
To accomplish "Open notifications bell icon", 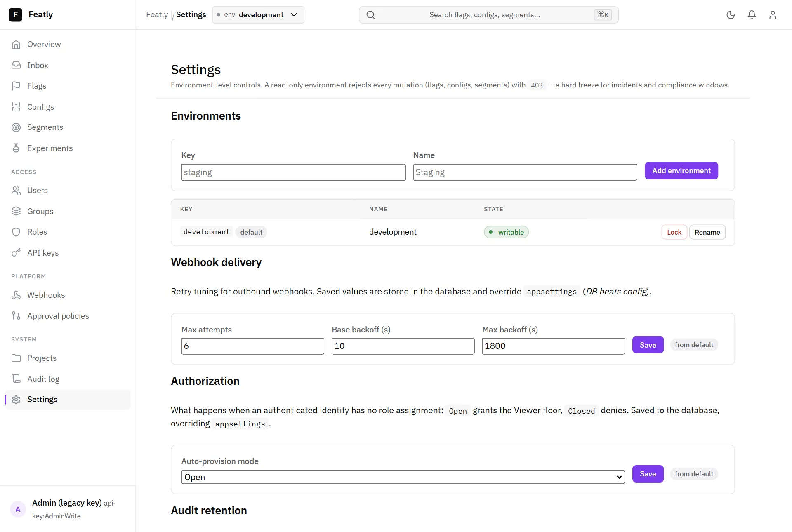I will tap(752, 15).
